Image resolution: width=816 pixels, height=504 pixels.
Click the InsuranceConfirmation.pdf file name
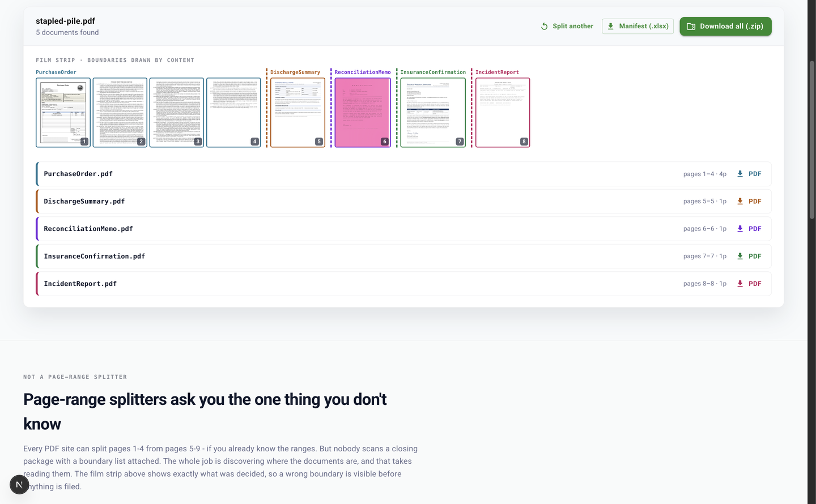pyautogui.click(x=95, y=257)
